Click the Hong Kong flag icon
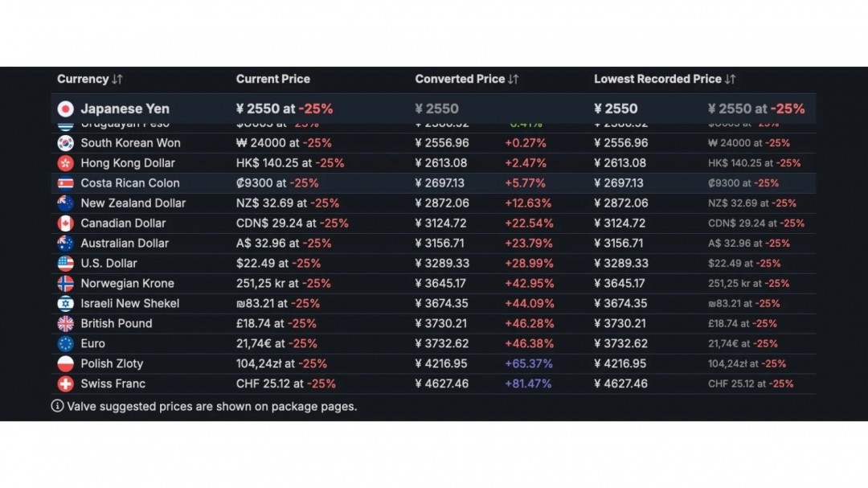Viewport: 868px width, 488px height. pyautogui.click(x=66, y=163)
